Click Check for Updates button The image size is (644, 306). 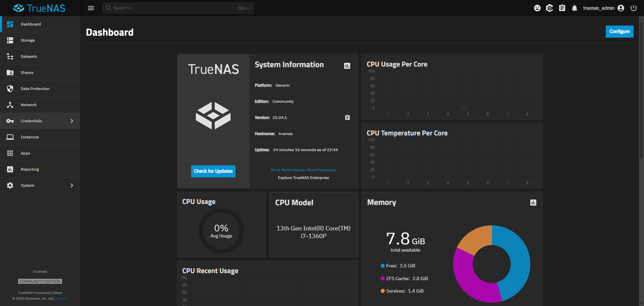213,171
